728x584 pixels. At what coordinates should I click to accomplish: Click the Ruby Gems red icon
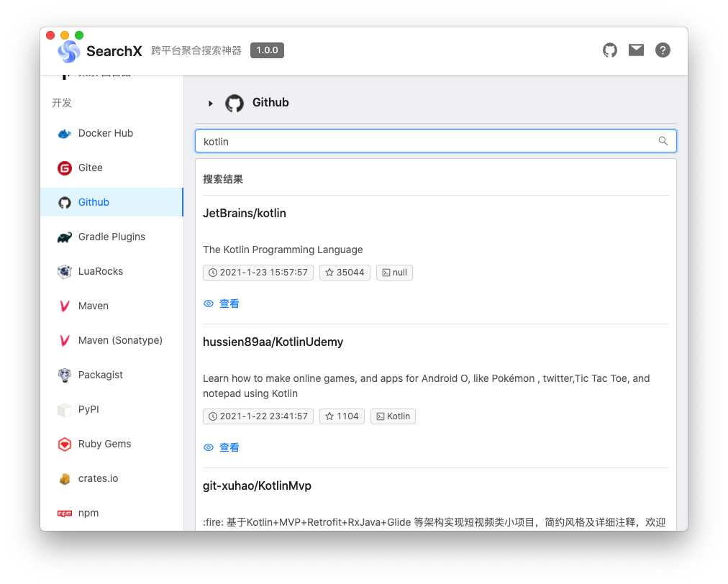[x=65, y=444]
